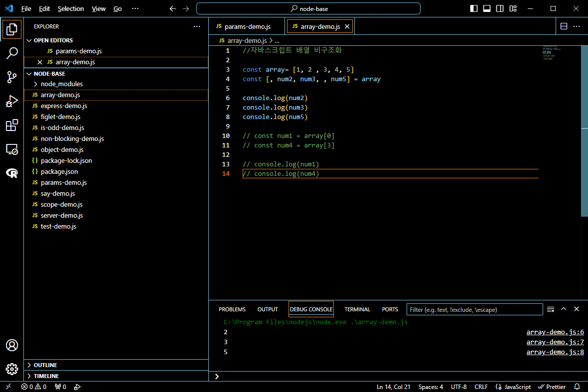Change CRLF end of line sequence
Image resolution: width=588 pixels, height=392 pixels.
coord(481,387)
